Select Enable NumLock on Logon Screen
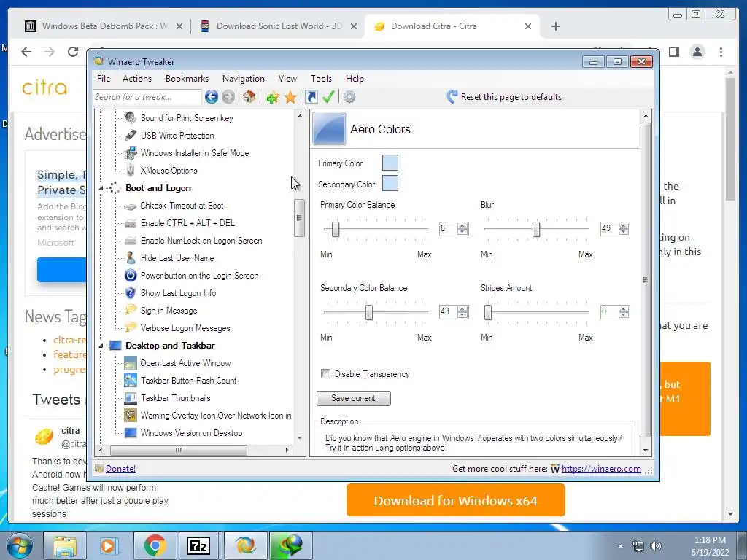 201,241
